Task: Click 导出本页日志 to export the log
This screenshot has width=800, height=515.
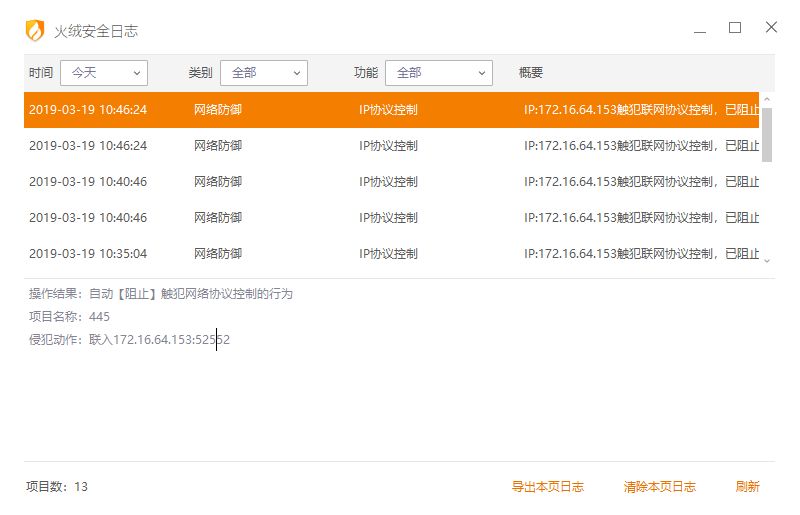Action: tap(547, 487)
